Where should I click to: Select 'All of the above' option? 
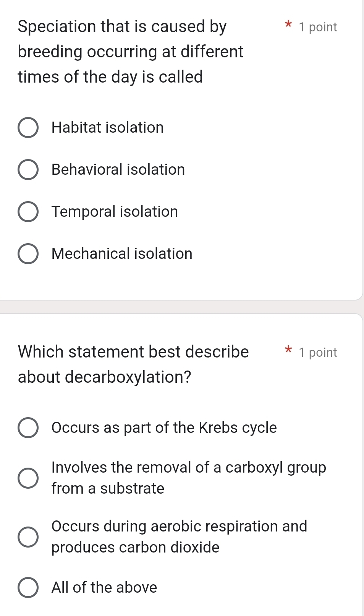click(28, 587)
